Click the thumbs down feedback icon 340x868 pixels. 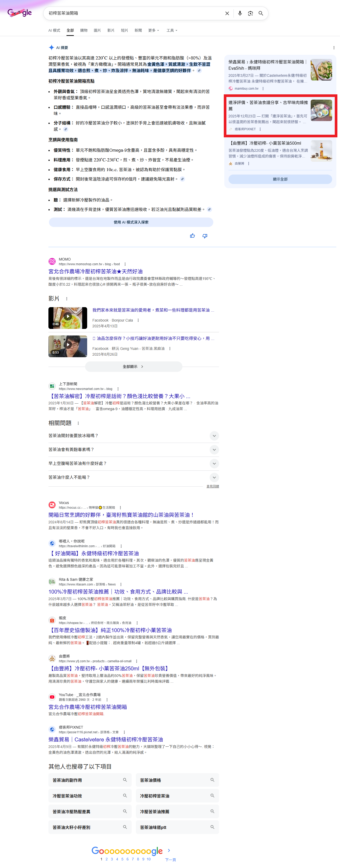coord(205,236)
